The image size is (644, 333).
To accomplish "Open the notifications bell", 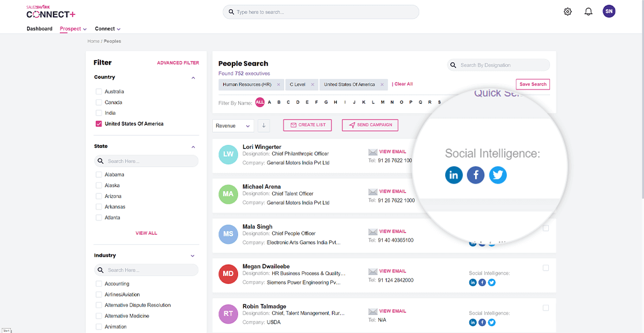I will click(588, 12).
